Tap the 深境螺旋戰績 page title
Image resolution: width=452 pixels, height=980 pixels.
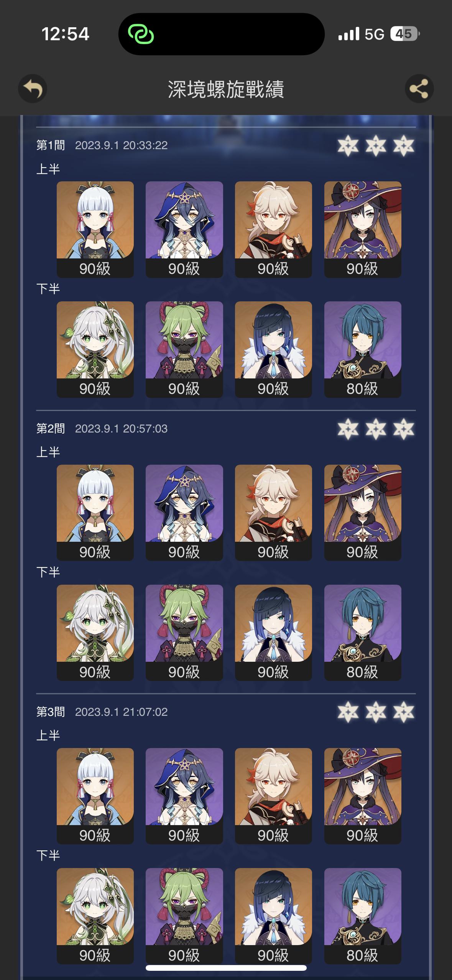coord(226,89)
